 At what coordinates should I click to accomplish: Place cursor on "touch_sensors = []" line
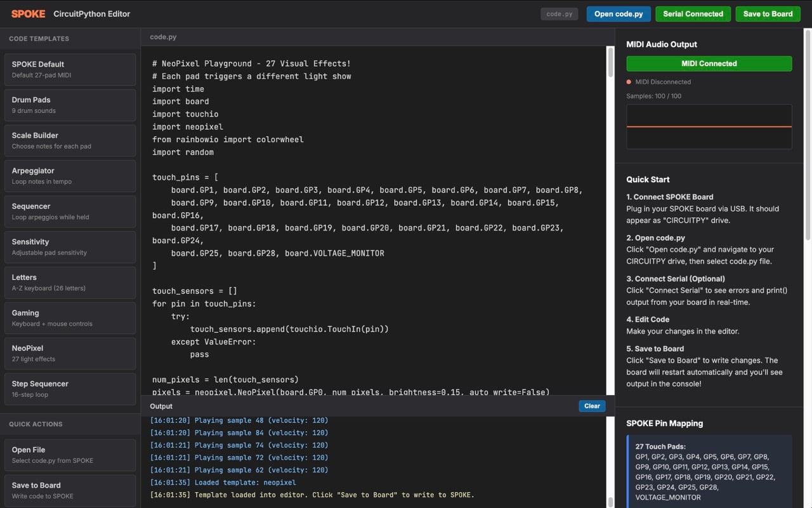tap(195, 291)
